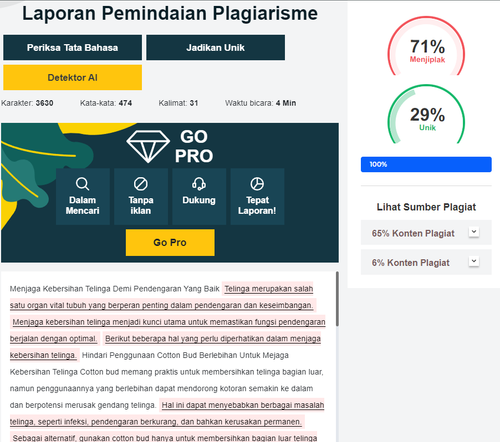Click highlighted sentence 'Hal ini dapat menyebabkan'

pos(211,405)
